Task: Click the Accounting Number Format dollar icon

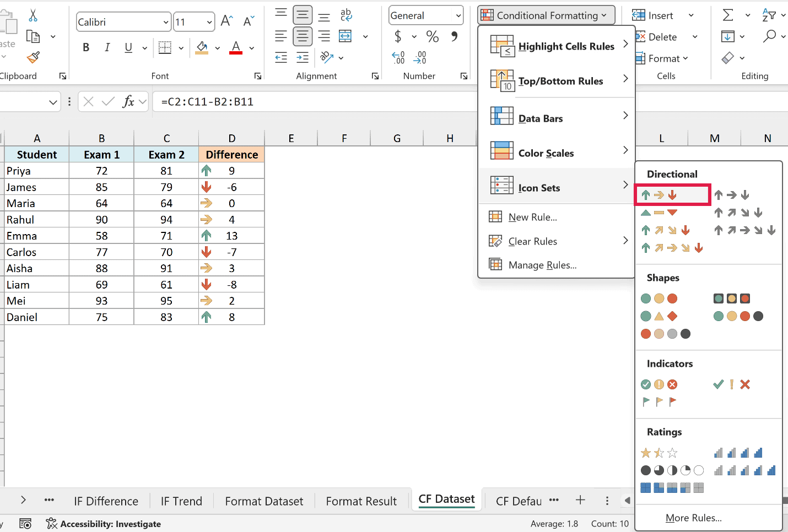Action: tap(398, 37)
